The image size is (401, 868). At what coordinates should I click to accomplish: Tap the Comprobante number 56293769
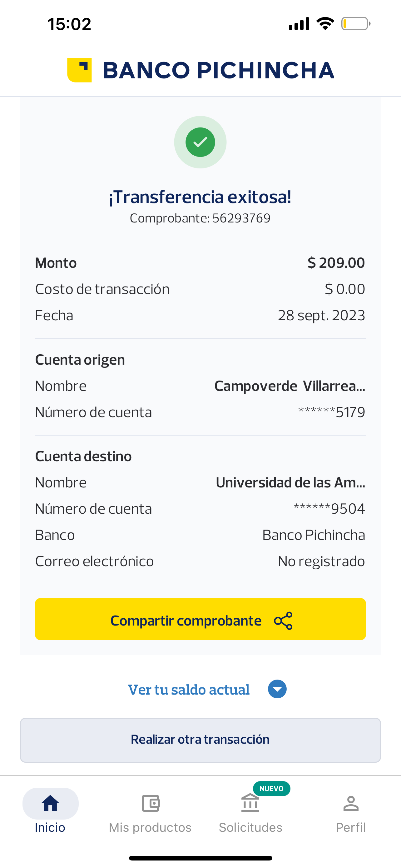pos(241,218)
